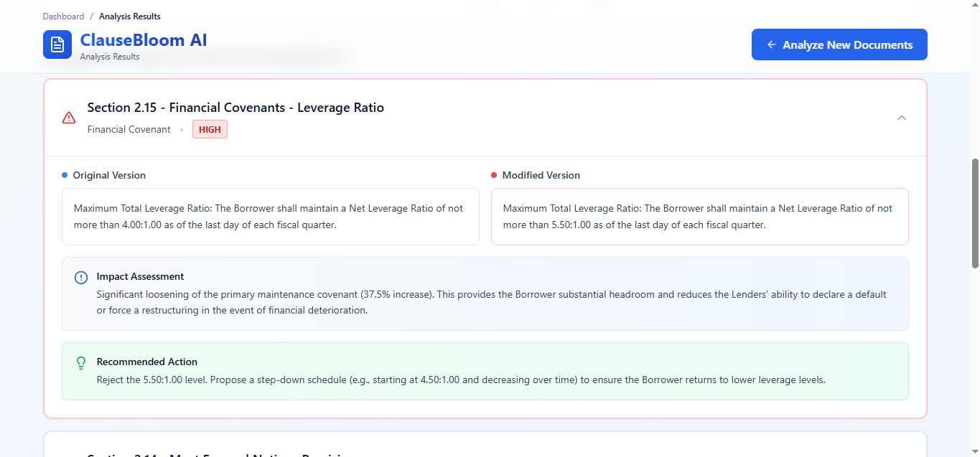Screen dimensions: 980x457
Task: Click the HIGH severity badge
Action: [x=210, y=129]
